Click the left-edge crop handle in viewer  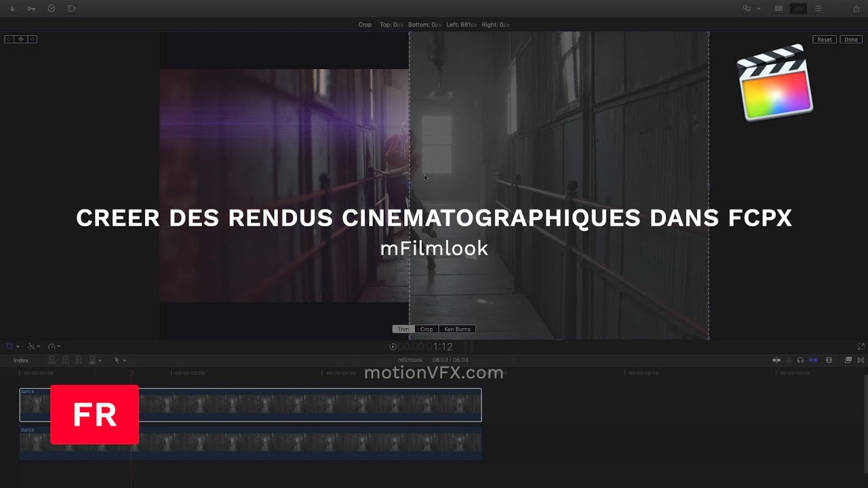pos(409,185)
